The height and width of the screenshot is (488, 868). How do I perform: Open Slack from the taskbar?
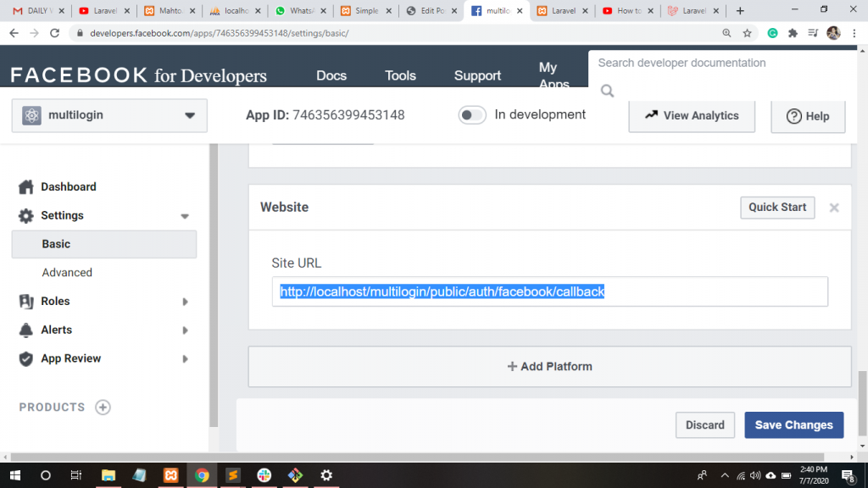[264, 475]
